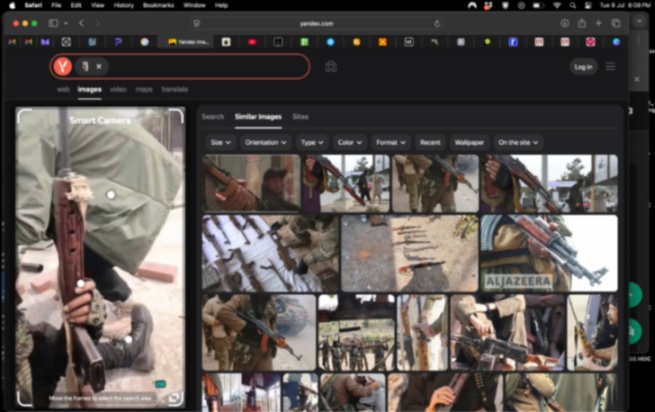
Task: Open the File menu
Action: pyautogui.click(x=56, y=5)
